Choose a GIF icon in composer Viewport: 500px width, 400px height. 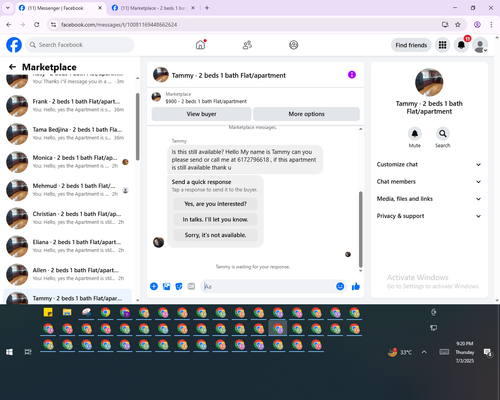[191, 286]
